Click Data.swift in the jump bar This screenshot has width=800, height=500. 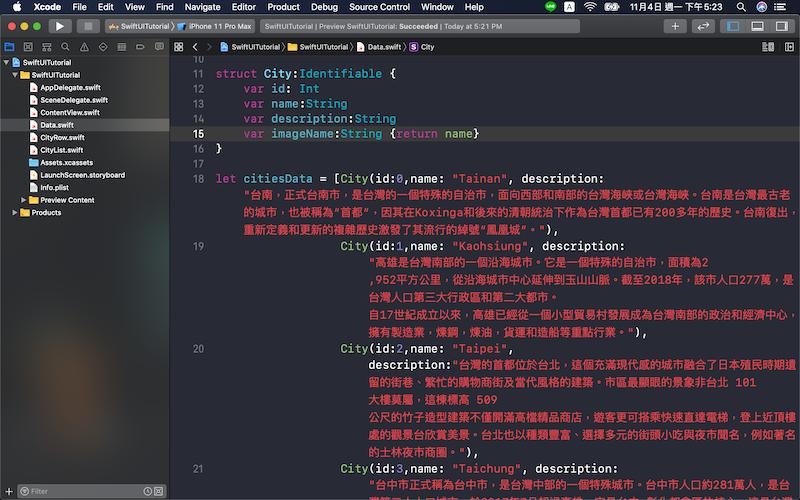[379, 47]
